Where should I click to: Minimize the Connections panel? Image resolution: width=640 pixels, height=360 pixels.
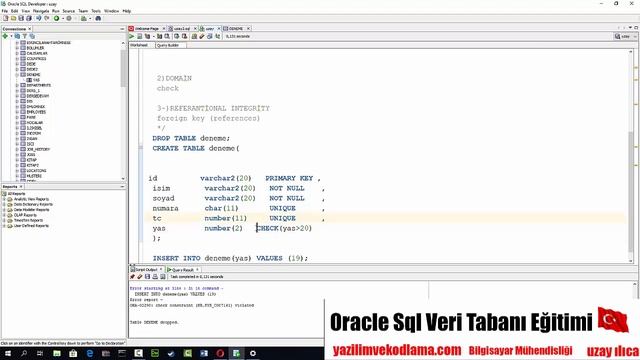point(122,29)
